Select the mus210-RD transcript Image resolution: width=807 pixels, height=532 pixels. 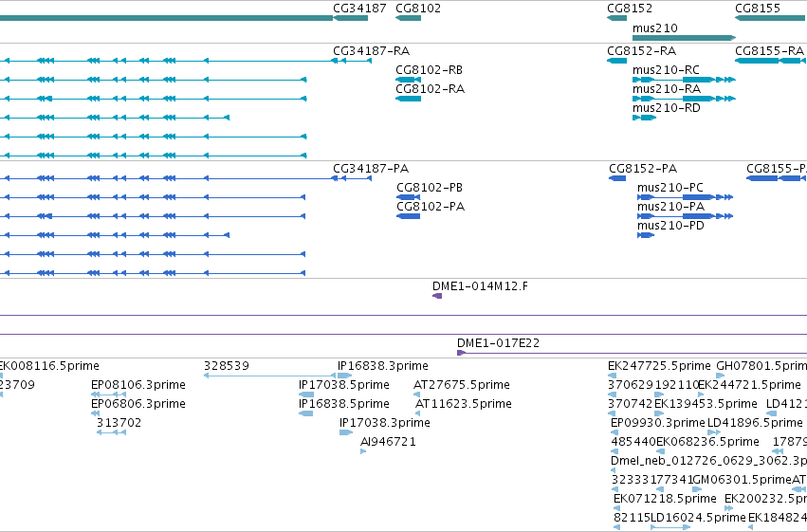pyautogui.click(x=644, y=118)
